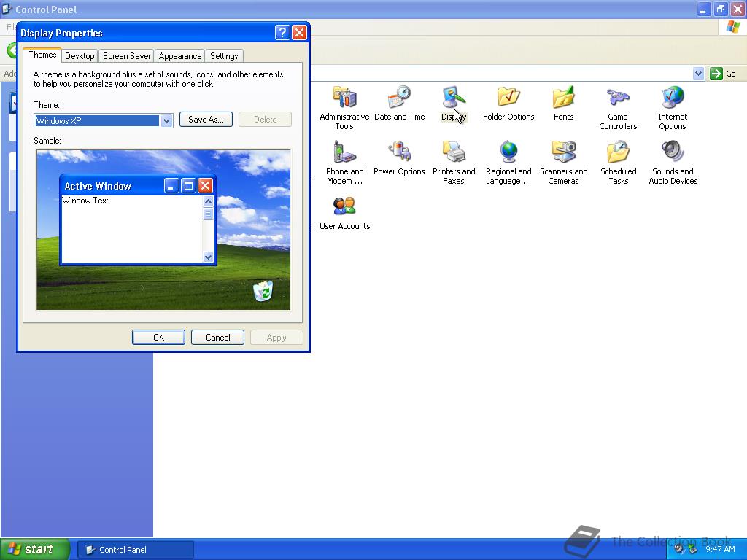Open Internet Options icon
This screenshot has height=560, width=747.
click(x=673, y=97)
